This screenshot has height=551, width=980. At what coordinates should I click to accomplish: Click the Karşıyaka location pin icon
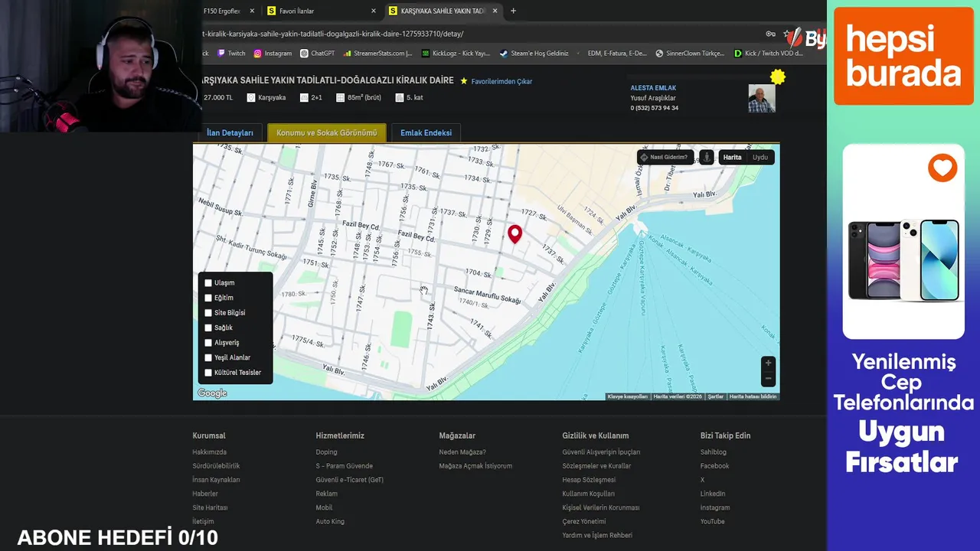(x=253, y=97)
